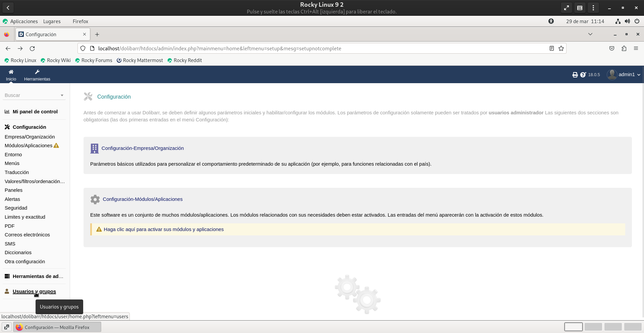Image resolution: width=644 pixels, height=333 pixels.
Task: Open Módulos/Aplicaciones in the sidebar
Action: (x=29, y=146)
